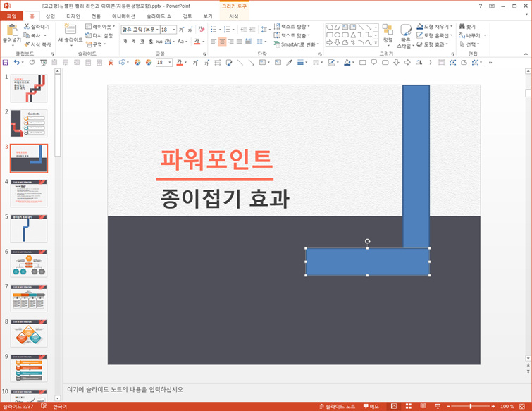Open the Layout (레이아웃) dropdown
Viewport: 532px width, 411px height.
pyautogui.click(x=100, y=27)
